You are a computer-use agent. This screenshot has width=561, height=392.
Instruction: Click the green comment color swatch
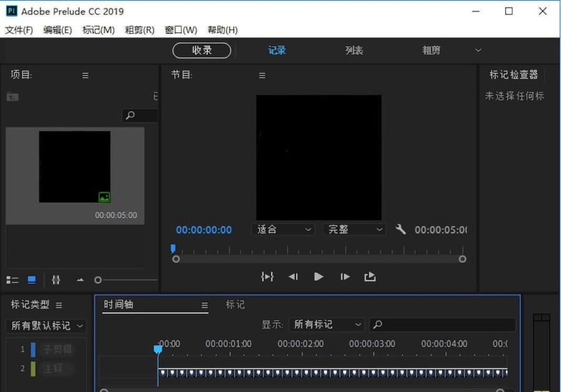coord(33,369)
